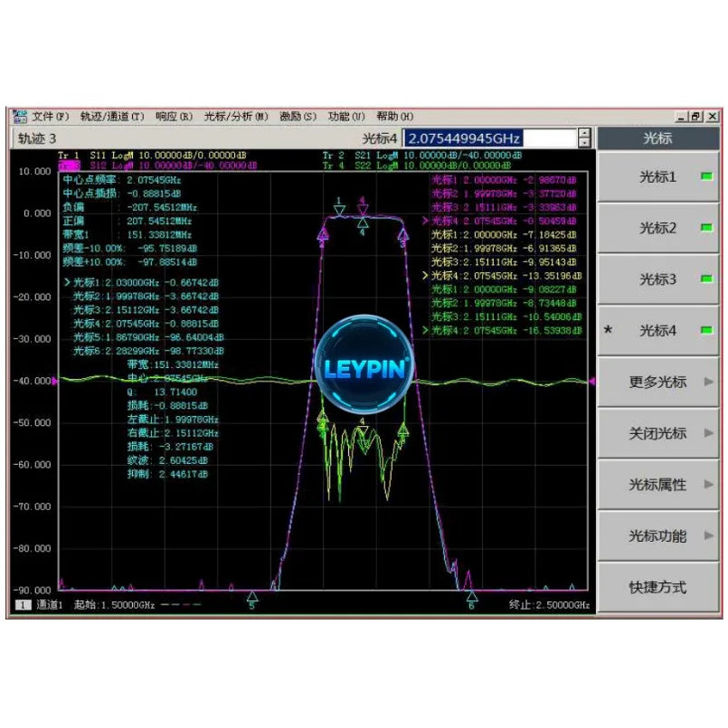This screenshot has height=728, width=728.
Task: Open the 激励(S) menu
Action: click(298, 116)
